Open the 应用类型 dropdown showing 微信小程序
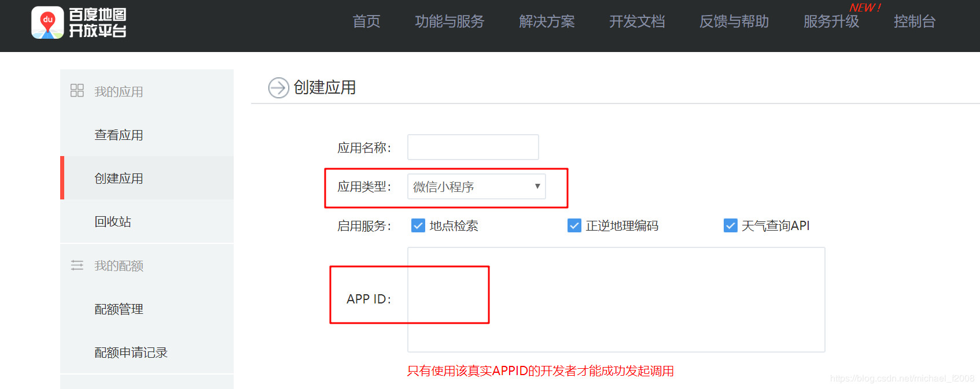This screenshot has height=389, width=980. coord(477,187)
